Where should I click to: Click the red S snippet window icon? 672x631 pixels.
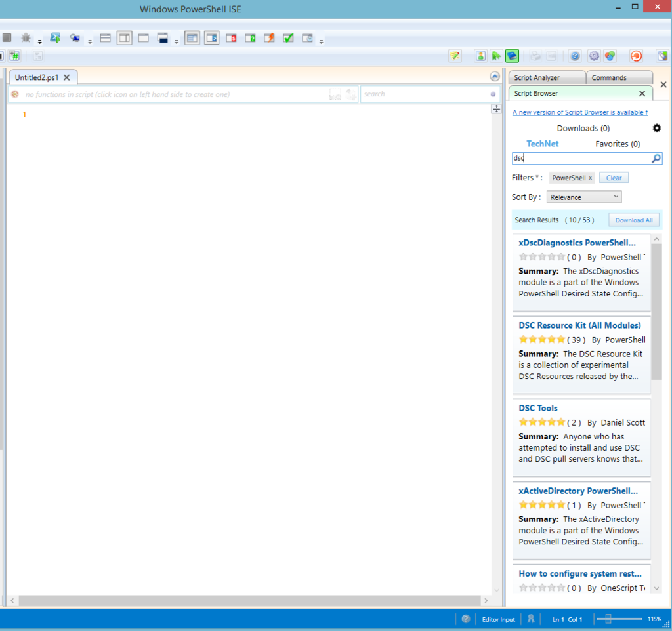232,38
